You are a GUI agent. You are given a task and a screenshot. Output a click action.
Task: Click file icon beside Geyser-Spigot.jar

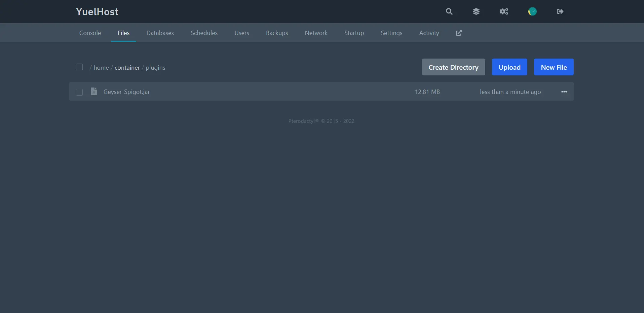click(94, 92)
